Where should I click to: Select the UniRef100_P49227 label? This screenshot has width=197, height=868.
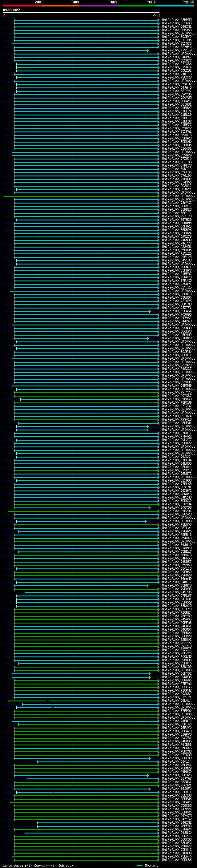(x=177, y=369)
